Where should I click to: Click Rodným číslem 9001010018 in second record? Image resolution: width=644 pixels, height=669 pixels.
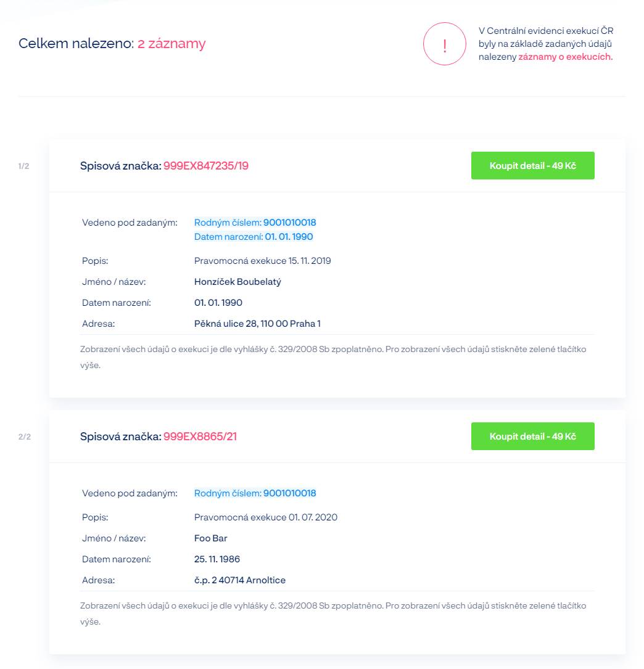click(255, 493)
